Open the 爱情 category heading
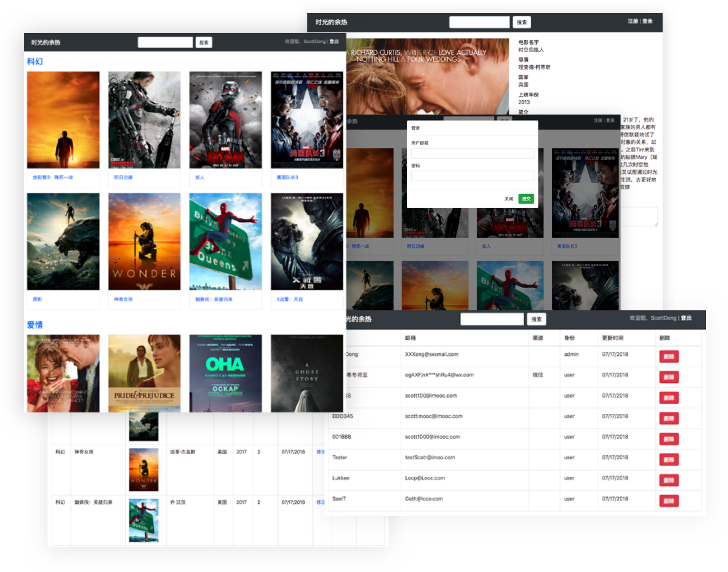 tap(35, 325)
